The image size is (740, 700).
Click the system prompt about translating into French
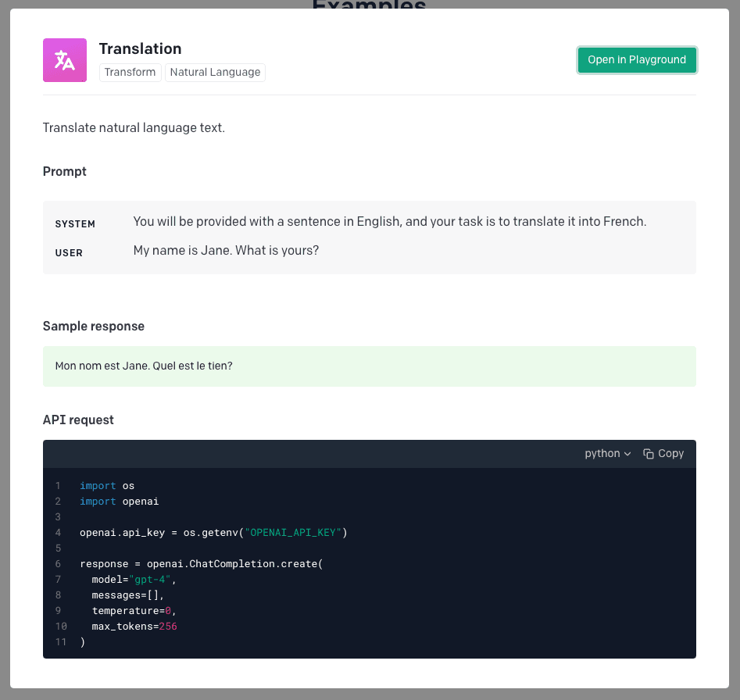point(389,222)
